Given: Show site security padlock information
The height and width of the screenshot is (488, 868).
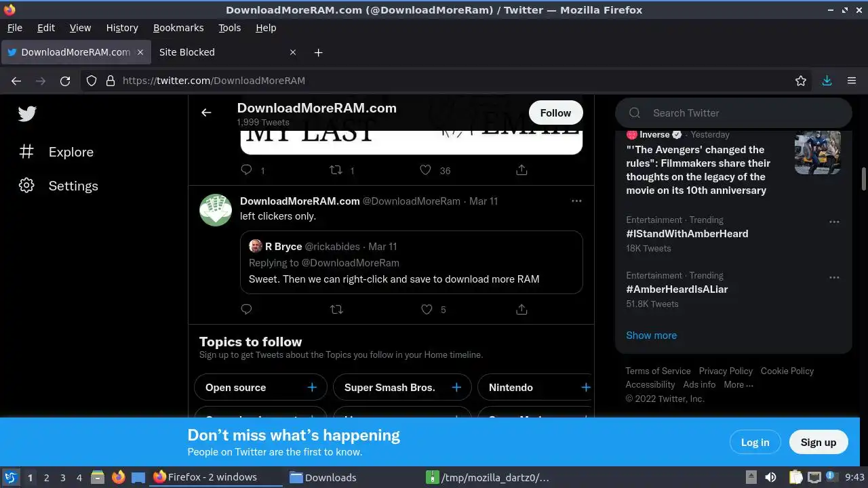Looking at the screenshot, I should (x=110, y=81).
